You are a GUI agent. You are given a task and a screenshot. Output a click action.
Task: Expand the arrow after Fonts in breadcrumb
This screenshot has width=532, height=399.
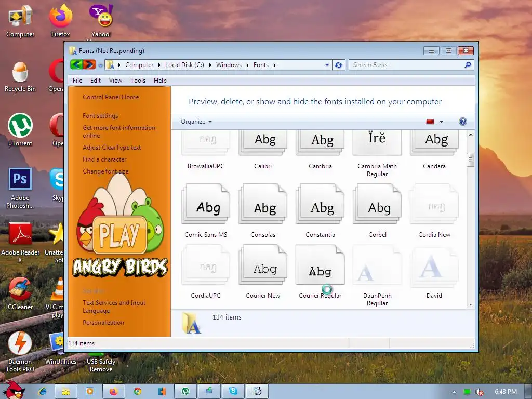pos(274,65)
